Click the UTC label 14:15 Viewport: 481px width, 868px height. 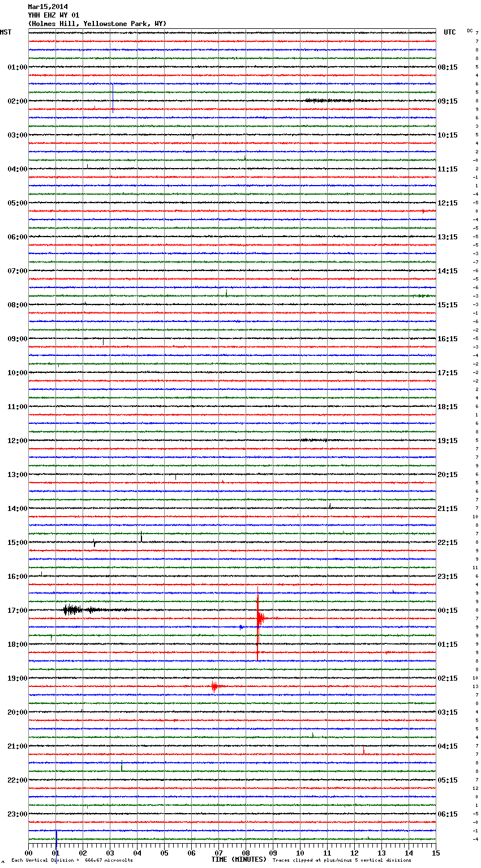448,271
